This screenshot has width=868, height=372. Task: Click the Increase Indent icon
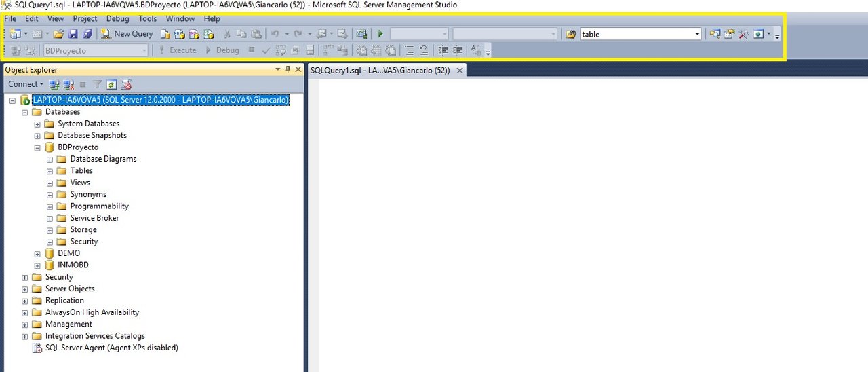(458, 50)
